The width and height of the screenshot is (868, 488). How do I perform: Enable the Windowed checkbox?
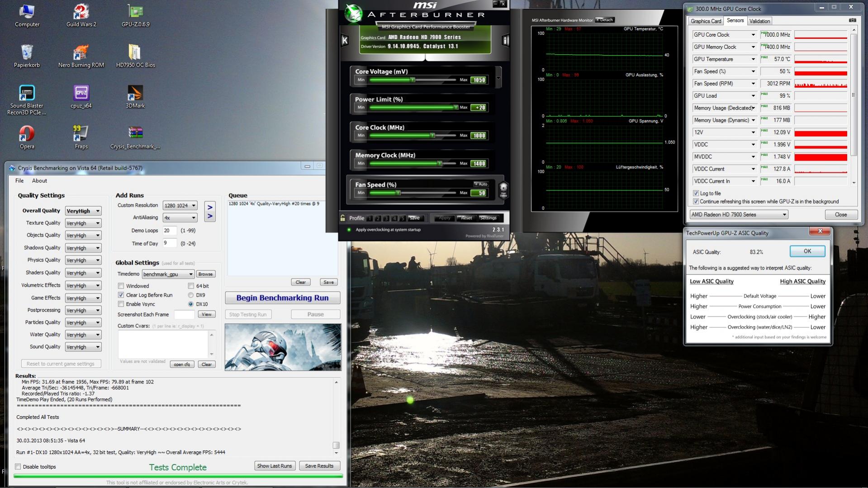[x=121, y=286]
